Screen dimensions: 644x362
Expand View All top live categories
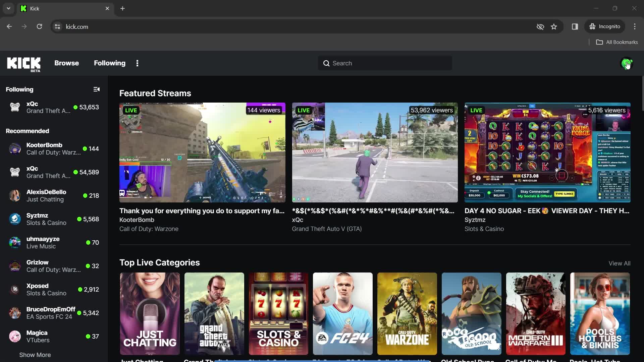coord(619,263)
